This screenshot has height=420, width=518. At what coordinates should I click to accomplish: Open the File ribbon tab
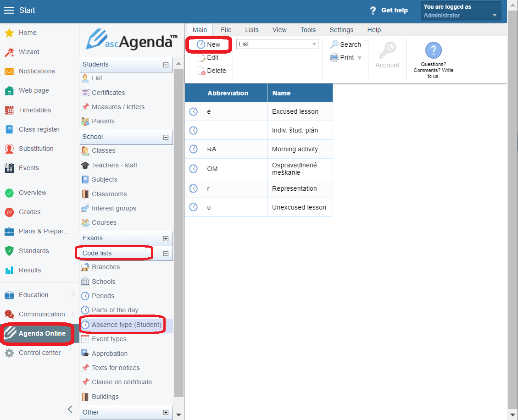pyautogui.click(x=226, y=30)
